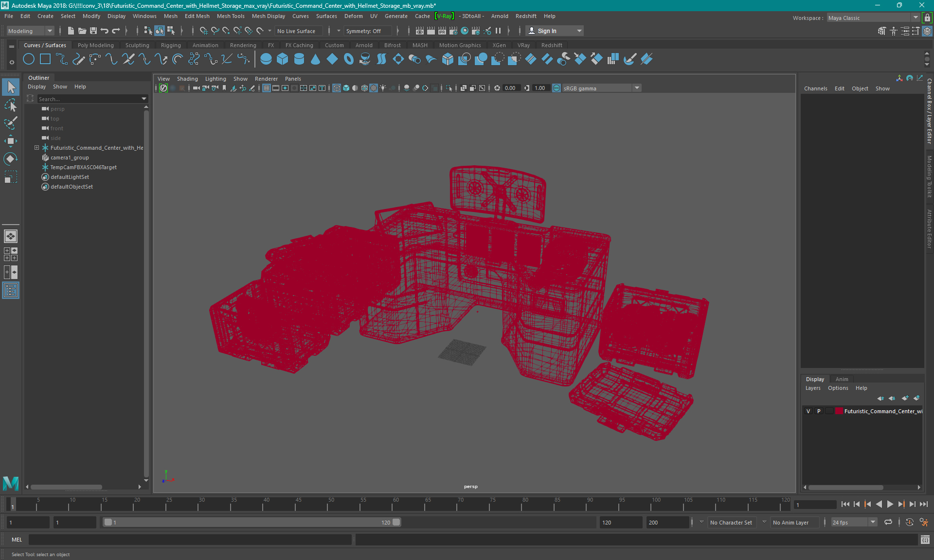Enable smooth shading display icon
This screenshot has height=560, width=934.
pos(346,88)
